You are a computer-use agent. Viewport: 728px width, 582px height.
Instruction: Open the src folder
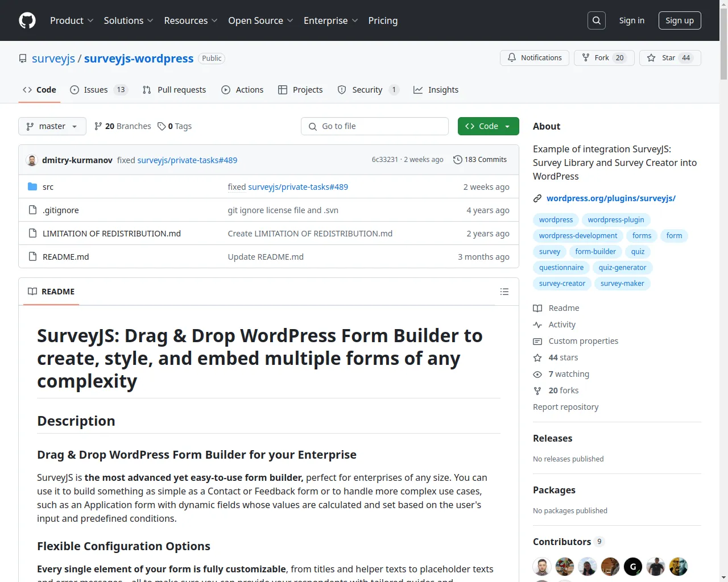click(x=48, y=187)
